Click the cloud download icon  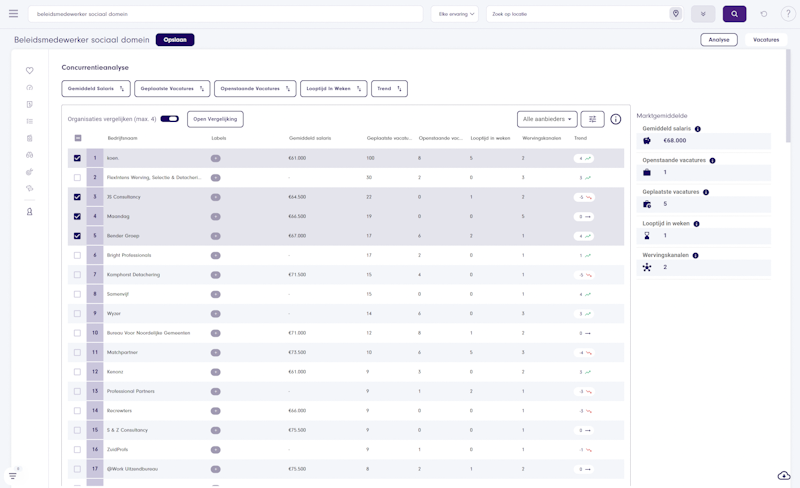point(784,476)
